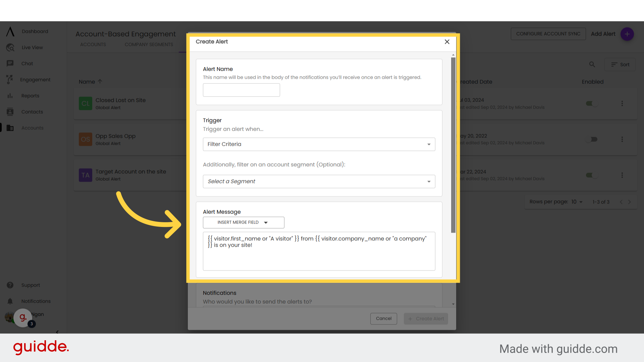
Task: Open options menu for Closed Lost on Site
Action: coord(622,104)
